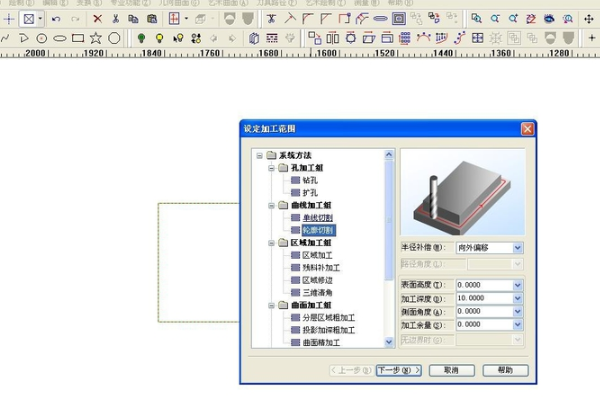Screen dimensions: 600x400
Task: Select the rectangle drawing tool
Action: tap(78, 38)
